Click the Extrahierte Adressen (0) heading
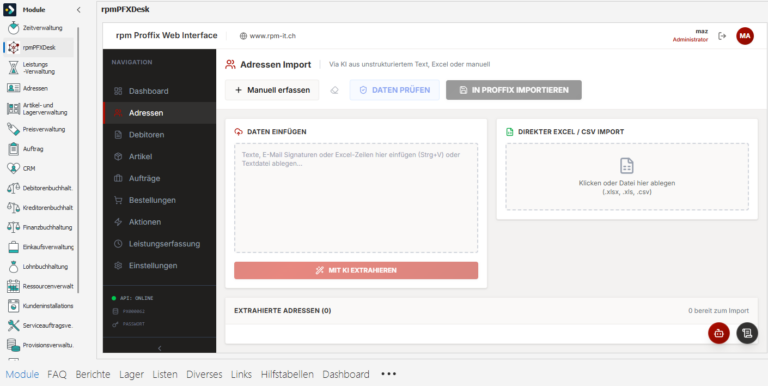Screen dimensions: 768x386 [x=283, y=311]
